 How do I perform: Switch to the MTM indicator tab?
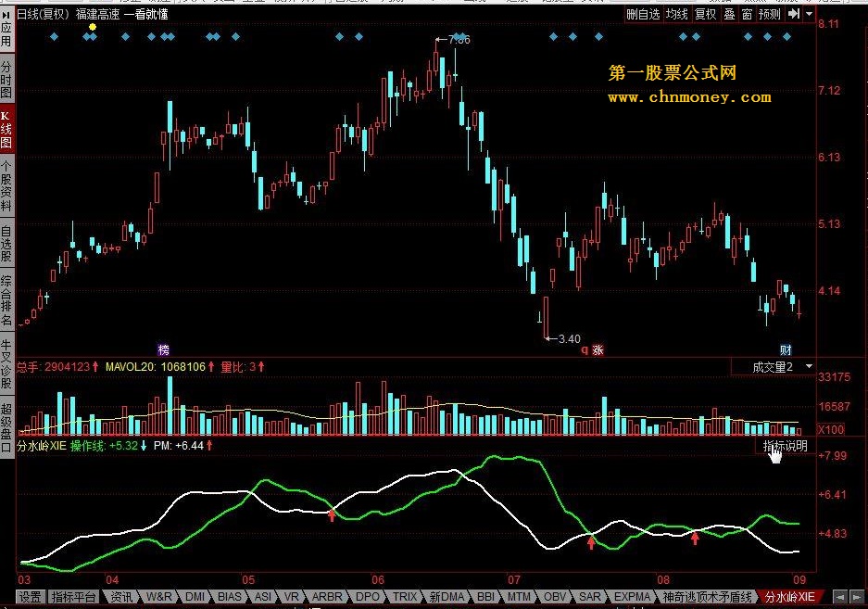(x=520, y=597)
